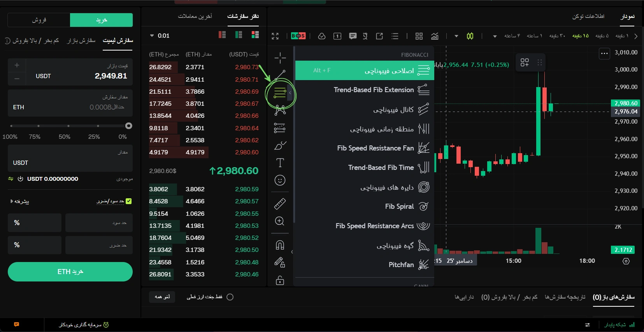This screenshot has width=644, height=332.
Task: Click the chart zoom-in tool
Action: (280, 222)
